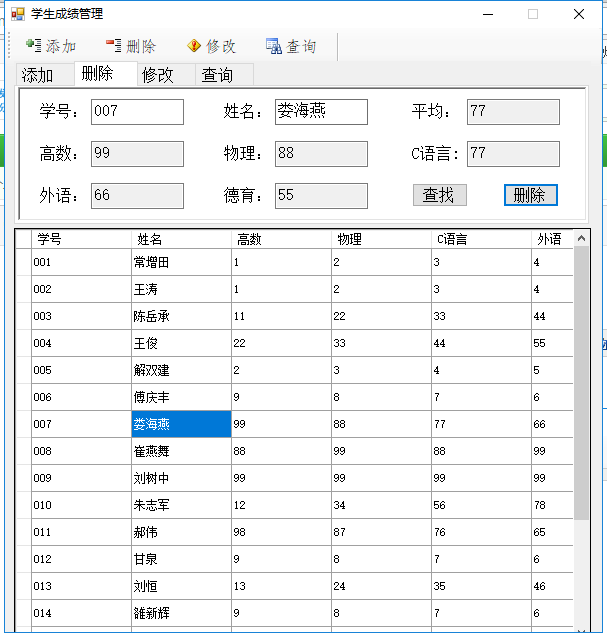Click the highlighted 娄海燕 cell in the grid
Screen dimensions: 607x637
click(x=181, y=424)
